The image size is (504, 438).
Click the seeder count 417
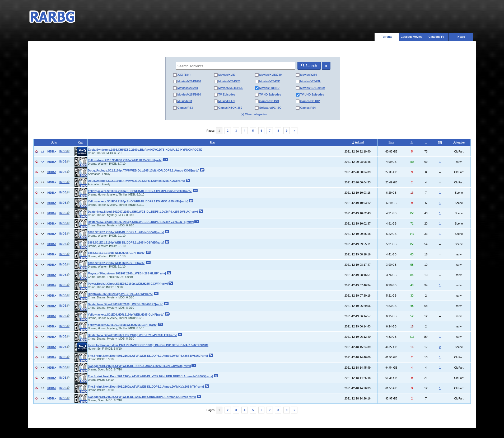[x=412, y=337]
